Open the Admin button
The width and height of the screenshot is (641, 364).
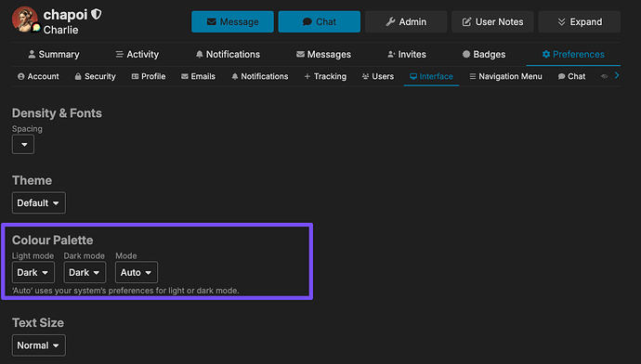(x=406, y=21)
